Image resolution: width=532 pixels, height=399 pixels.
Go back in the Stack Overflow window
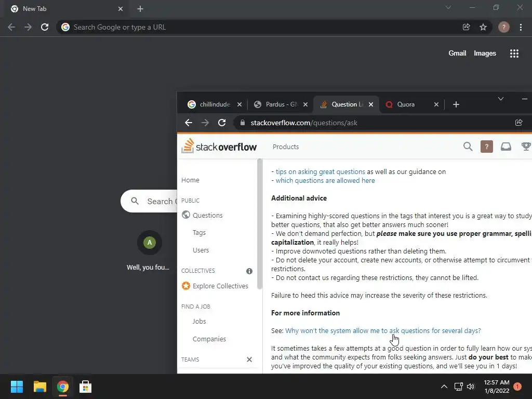(189, 123)
